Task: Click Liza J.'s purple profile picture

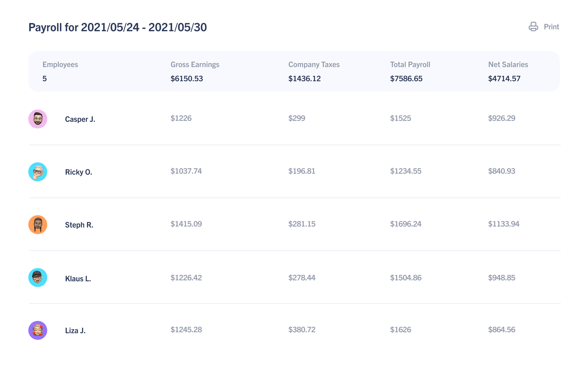Action: tap(37, 330)
